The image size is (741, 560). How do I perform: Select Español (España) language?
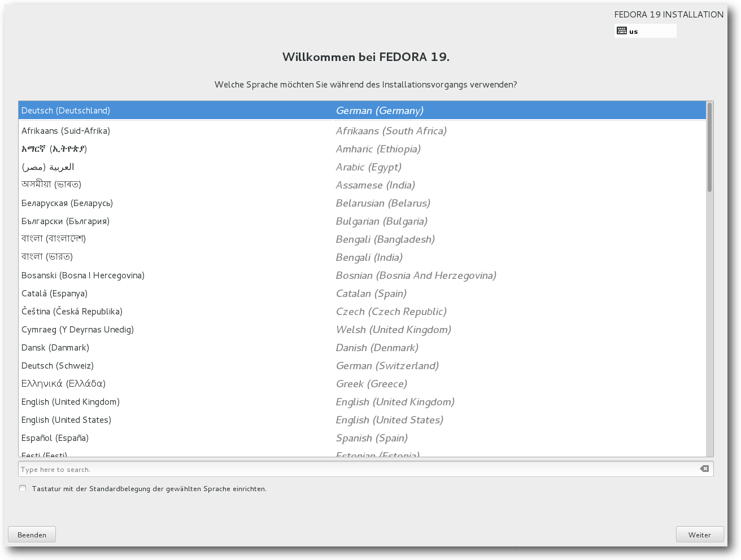(x=362, y=438)
